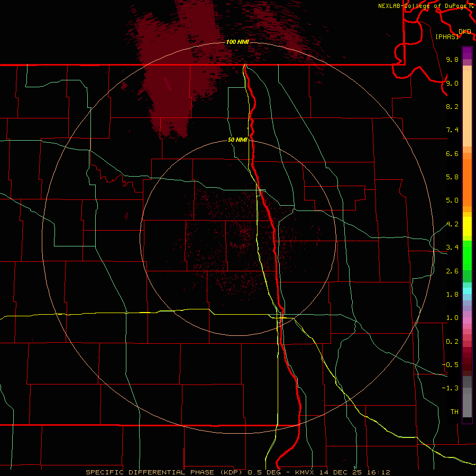Click the peach segment of the color bar

[x=467, y=108]
